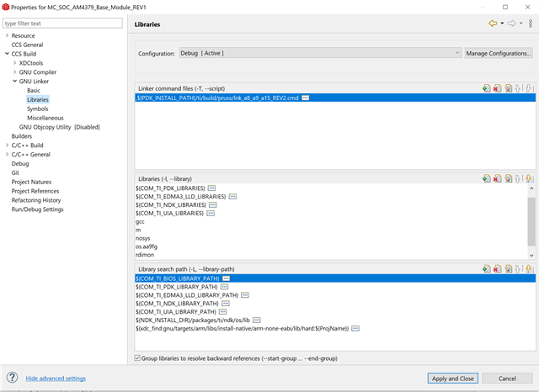539x392 pixels.
Task: Open ellipsis next to COM_TI_NDK_LIBRARIES
Action: pos(213,205)
